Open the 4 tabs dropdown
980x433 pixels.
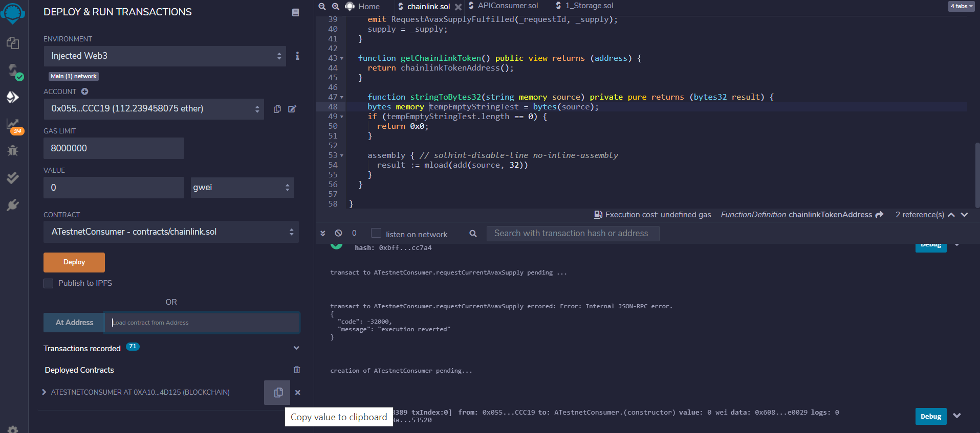pos(962,6)
